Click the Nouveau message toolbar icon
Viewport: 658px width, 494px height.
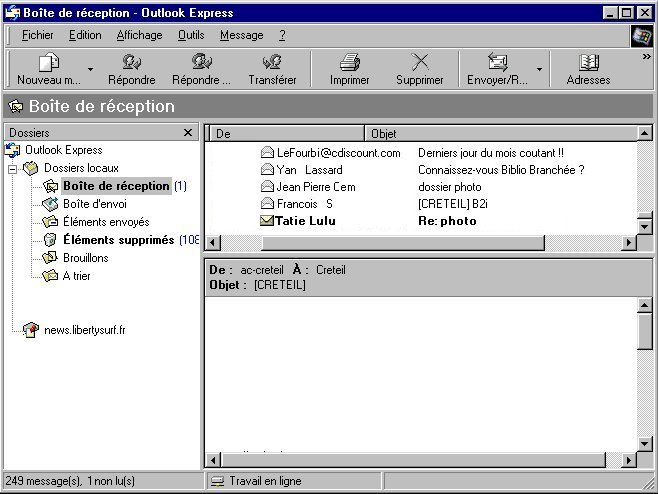point(49,63)
